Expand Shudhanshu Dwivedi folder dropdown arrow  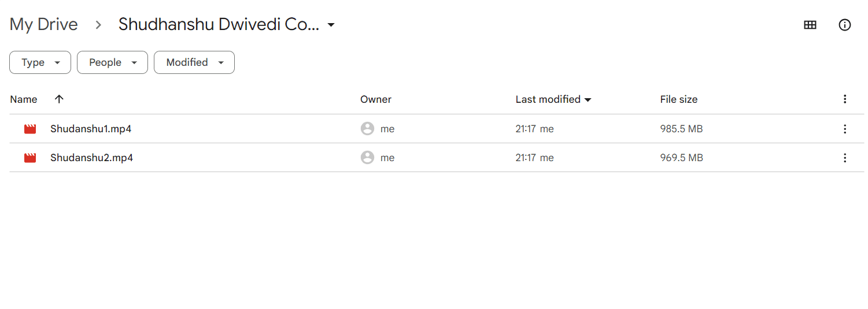point(331,25)
